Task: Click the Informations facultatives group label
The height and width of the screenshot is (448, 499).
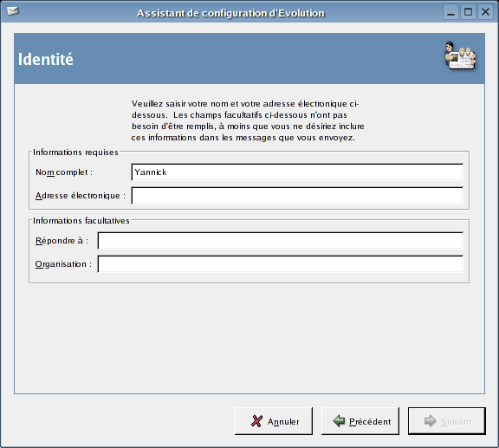Action: [81, 221]
